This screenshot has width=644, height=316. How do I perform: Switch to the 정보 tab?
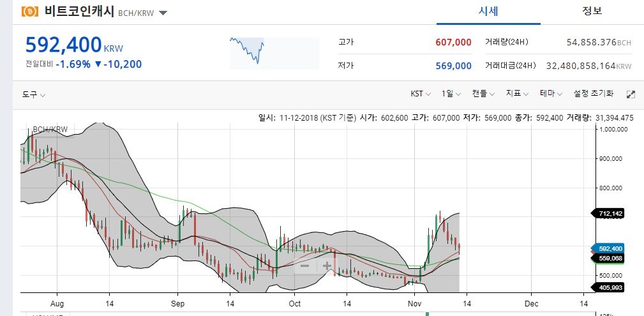pyautogui.click(x=592, y=11)
